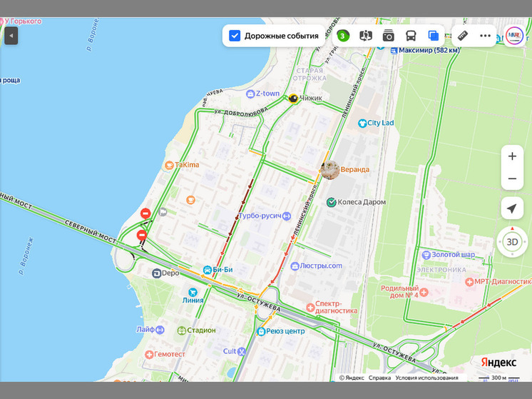Select the ruler distance measuring tool
The image size is (532, 399).
[x=463, y=36]
